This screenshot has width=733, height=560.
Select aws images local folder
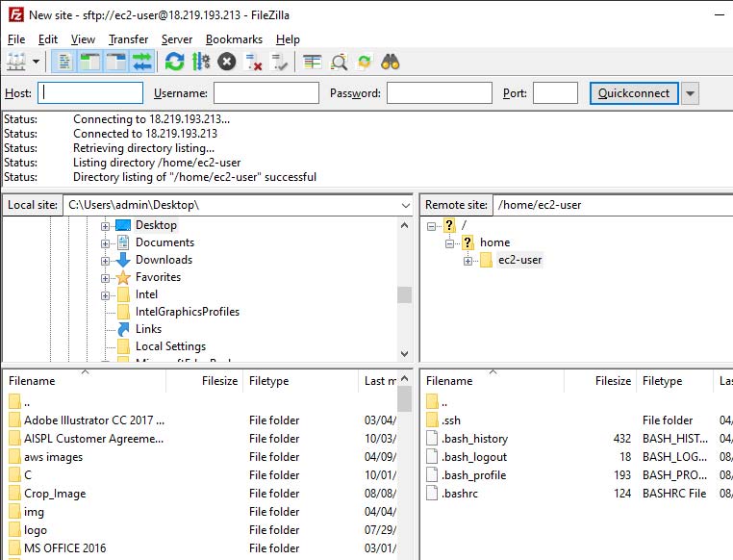(x=53, y=457)
